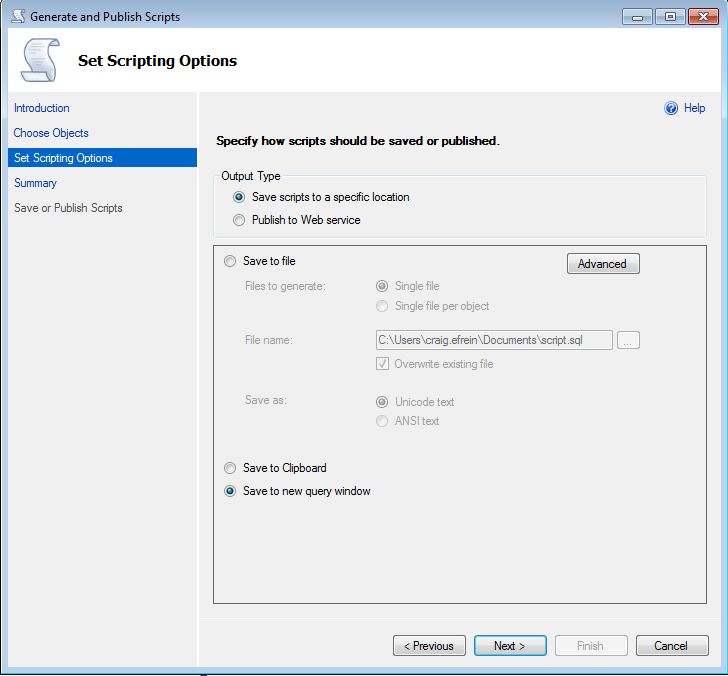The image size is (728, 676).
Task: Maximize the Generate and Publish Scripts window
Action: 670,17
